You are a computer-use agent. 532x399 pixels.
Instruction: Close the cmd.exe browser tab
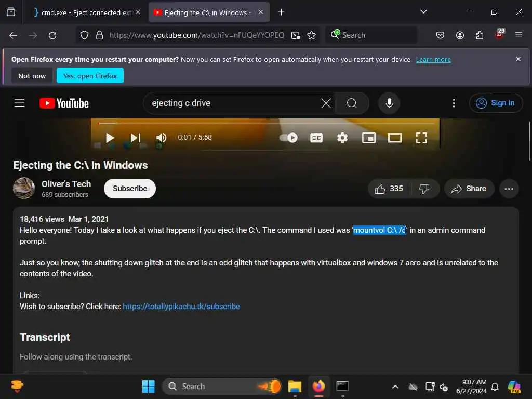(x=138, y=12)
